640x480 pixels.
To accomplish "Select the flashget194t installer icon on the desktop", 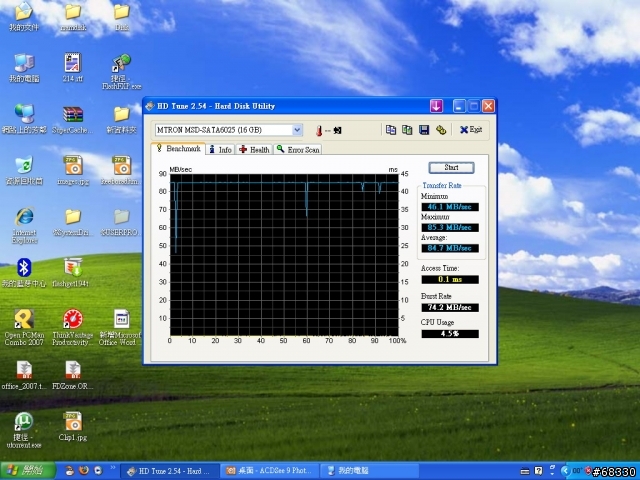I will point(73,273).
